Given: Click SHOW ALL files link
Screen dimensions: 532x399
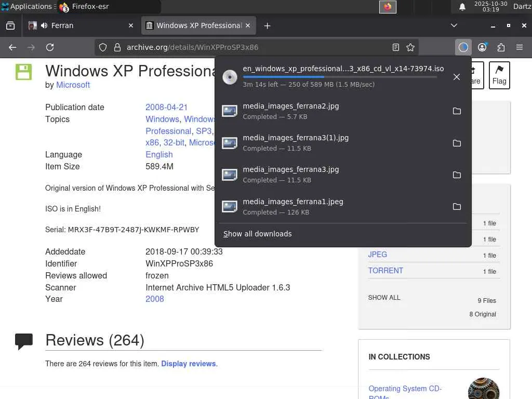Looking at the screenshot, I should tap(384, 298).
